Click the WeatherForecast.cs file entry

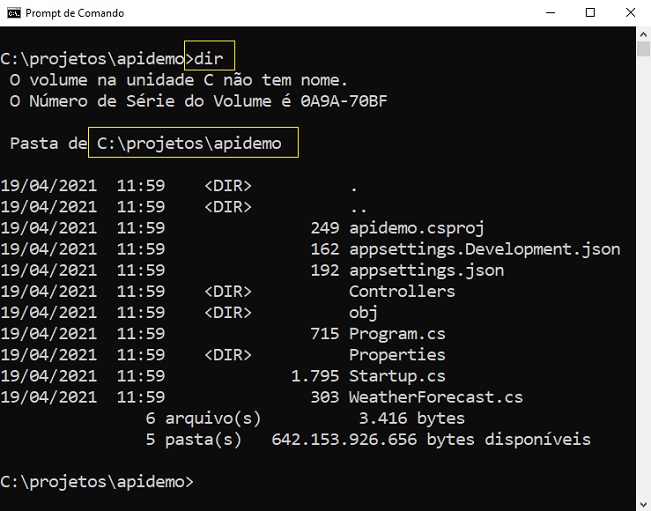(436, 397)
